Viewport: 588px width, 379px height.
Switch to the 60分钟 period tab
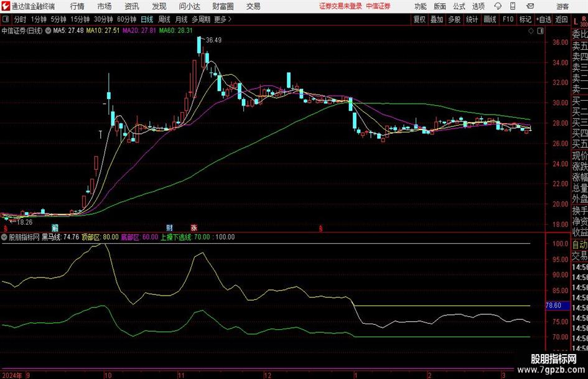pos(127,19)
